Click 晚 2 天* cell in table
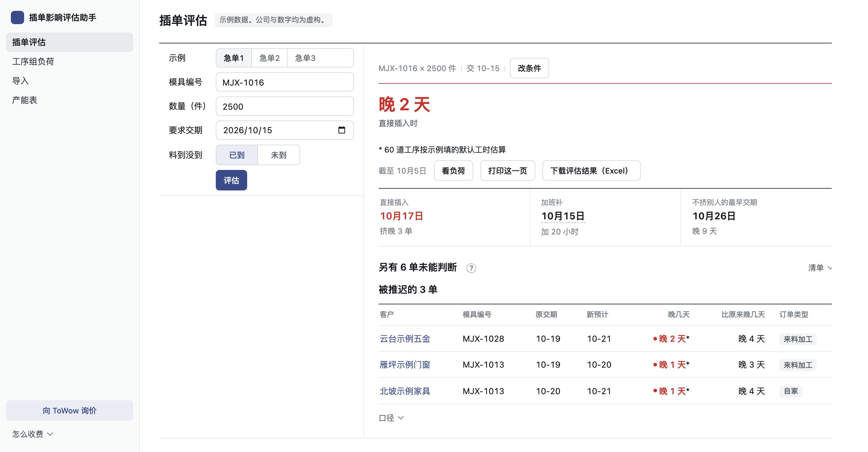The height and width of the screenshot is (452, 868). [x=671, y=339]
